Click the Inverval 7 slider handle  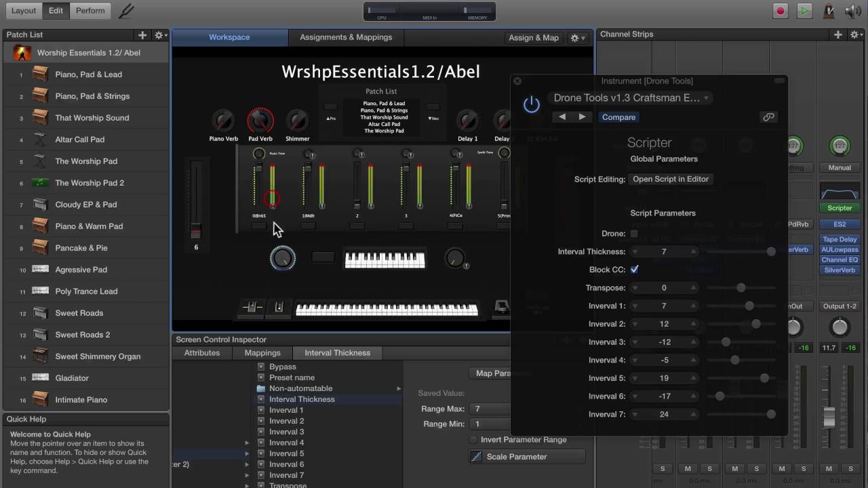(x=770, y=414)
